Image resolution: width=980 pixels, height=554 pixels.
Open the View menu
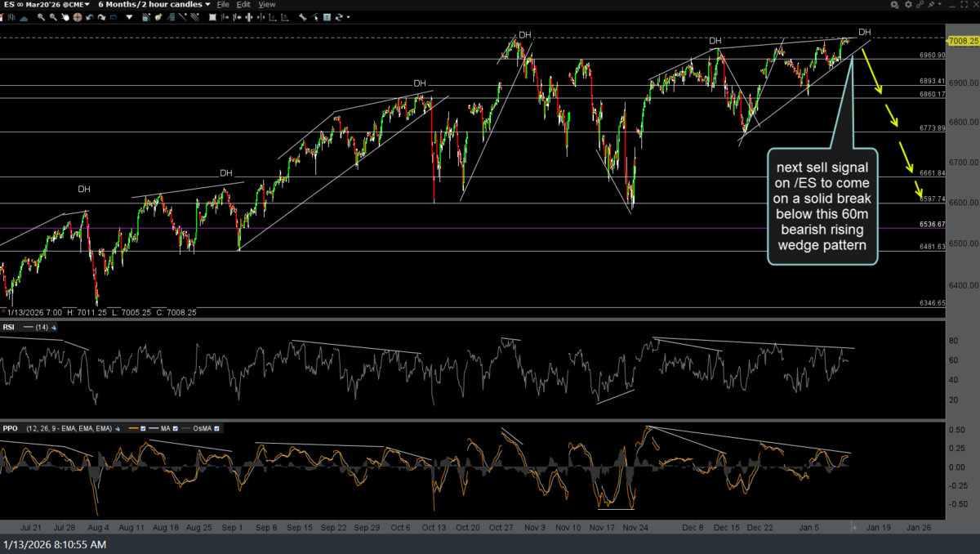click(266, 5)
